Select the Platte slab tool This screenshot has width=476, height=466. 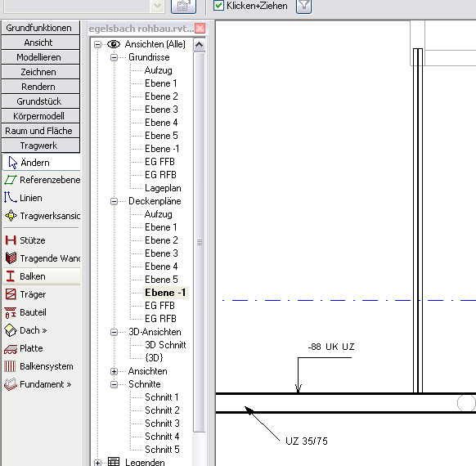(x=41, y=348)
